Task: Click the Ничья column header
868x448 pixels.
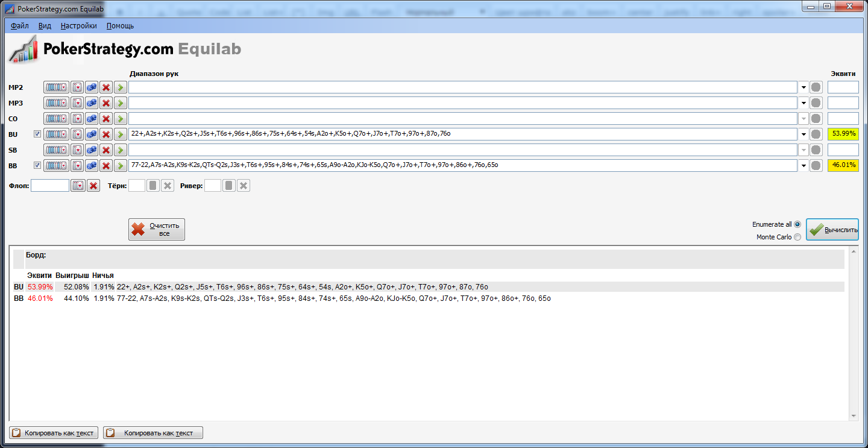Action: click(103, 276)
